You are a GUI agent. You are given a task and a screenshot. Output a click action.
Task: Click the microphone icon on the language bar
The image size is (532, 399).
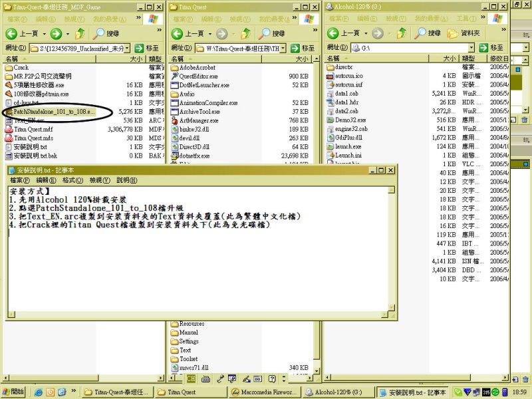[220, 378]
